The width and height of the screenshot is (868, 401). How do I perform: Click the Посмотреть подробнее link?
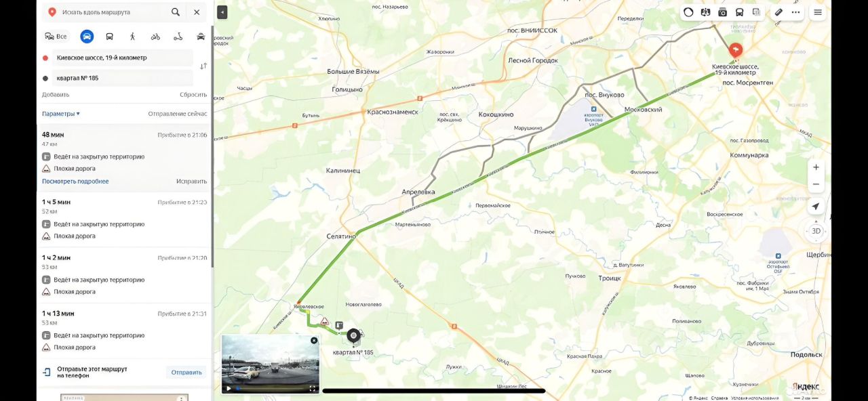pos(75,182)
